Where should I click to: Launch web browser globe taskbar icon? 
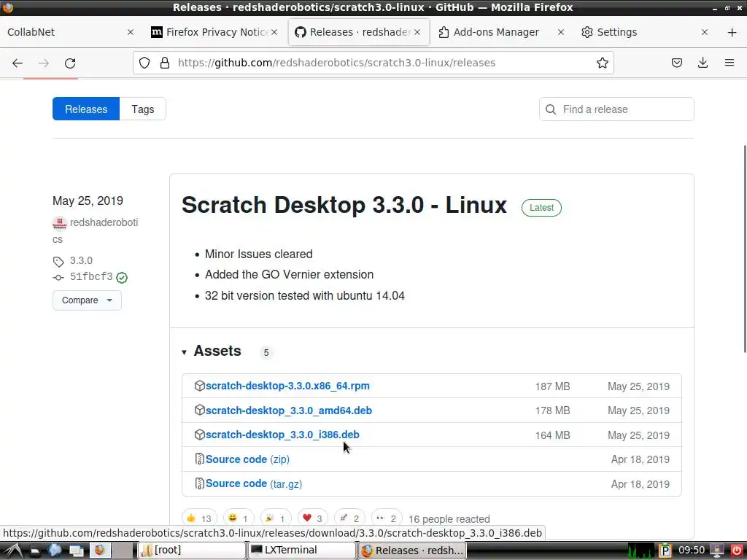click(55, 551)
